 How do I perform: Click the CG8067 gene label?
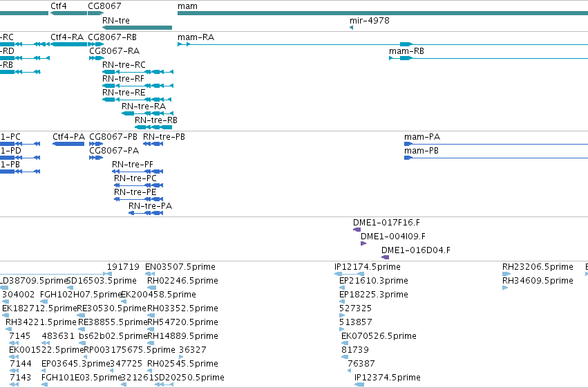(104, 6)
